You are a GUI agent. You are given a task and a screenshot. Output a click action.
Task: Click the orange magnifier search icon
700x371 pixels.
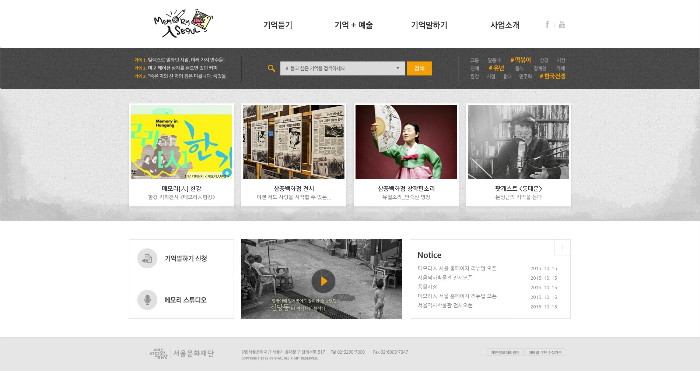click(x=271, y=68)
